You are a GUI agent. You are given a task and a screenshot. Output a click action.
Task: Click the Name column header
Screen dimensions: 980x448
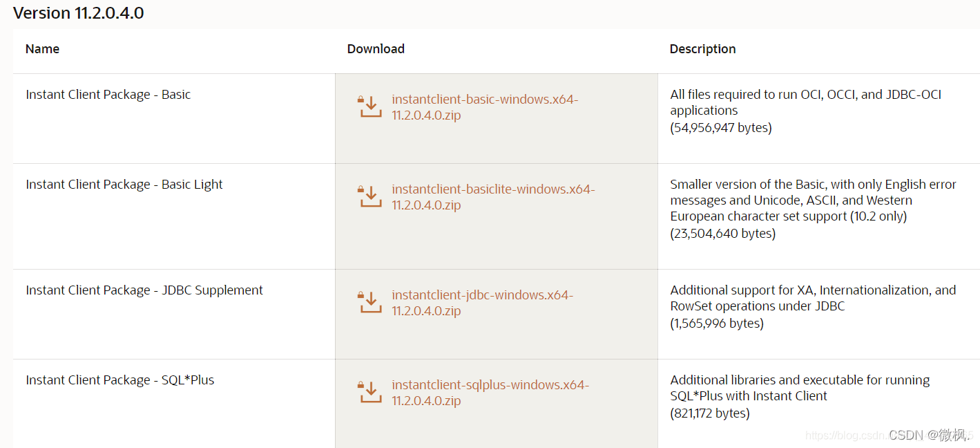(x=42, y=49)
